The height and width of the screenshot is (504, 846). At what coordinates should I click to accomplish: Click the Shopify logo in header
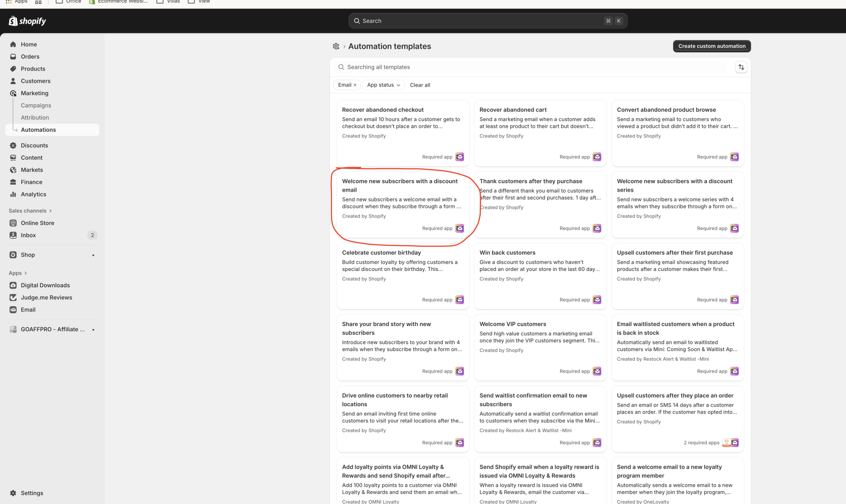click(x=27, y=21)
